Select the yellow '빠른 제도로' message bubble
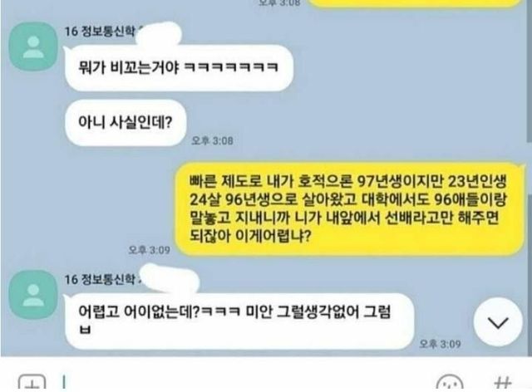This screenshot has height=392, width=532. [349, 209]
